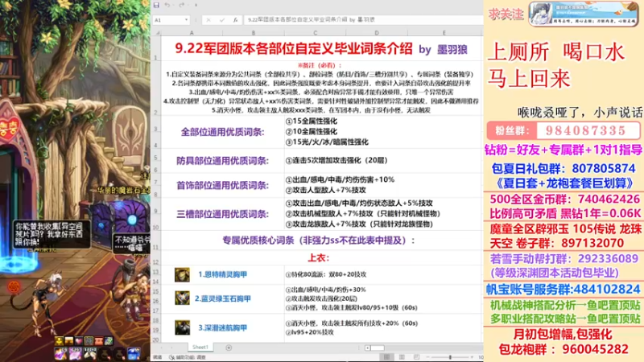Screen dimensions: 644x362
Task: Click the Save icon in Excel's quick access toolbar
Action: (x=156, y=5)
